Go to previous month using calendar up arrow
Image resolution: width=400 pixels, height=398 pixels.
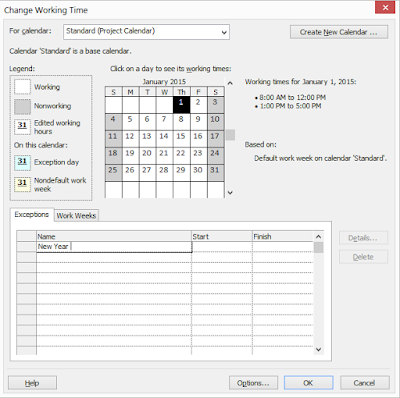tap(230, 83)
